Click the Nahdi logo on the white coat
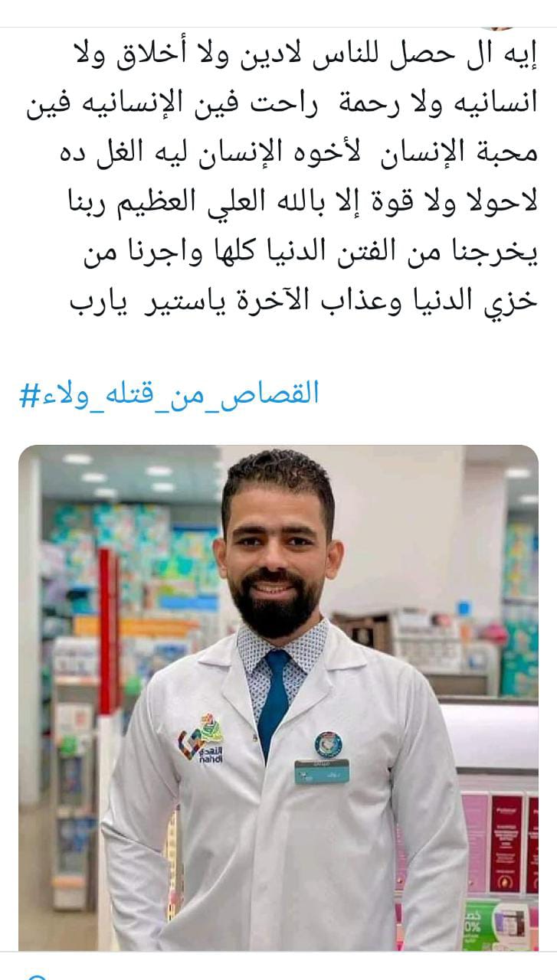557x980 pixels. point(199,737)
